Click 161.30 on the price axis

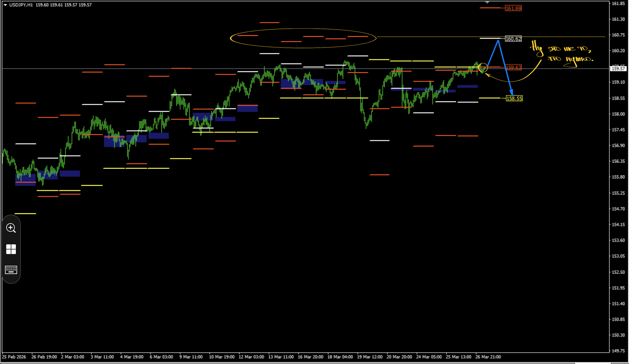point(618,19)
